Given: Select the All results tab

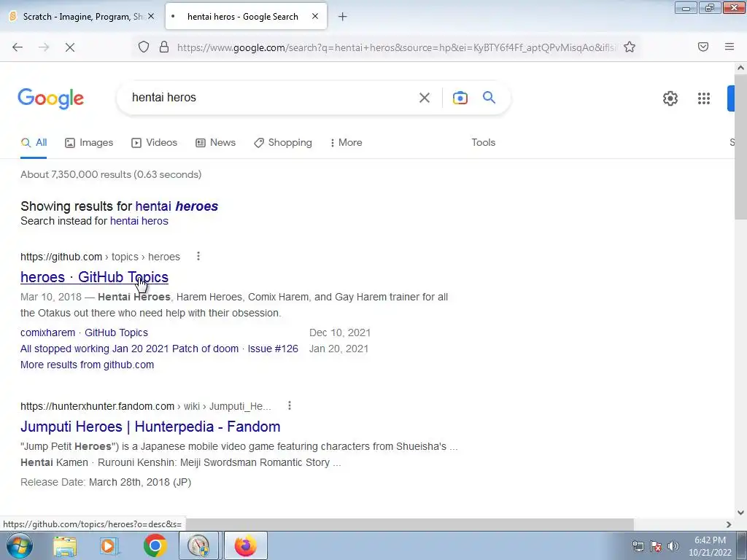Looking at the screenshot, I should [x=34, y=142].
